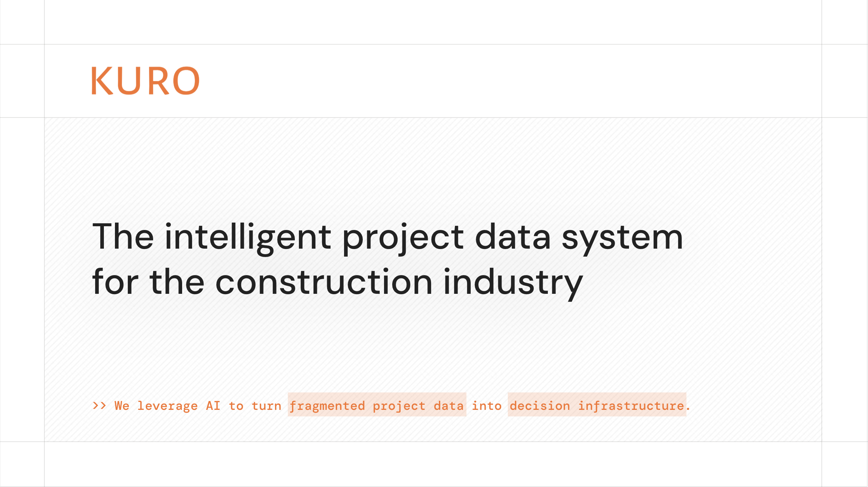Screen dimensions: 868x487
Task: Click the word "industry" in the headline
Action: point(513,282)
